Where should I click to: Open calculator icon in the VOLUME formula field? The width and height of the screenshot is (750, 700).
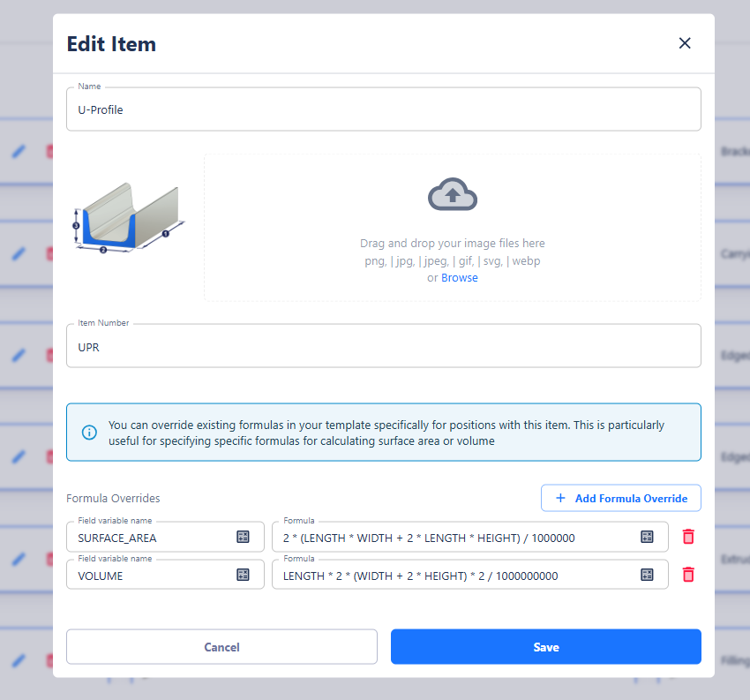click(647, 575)
